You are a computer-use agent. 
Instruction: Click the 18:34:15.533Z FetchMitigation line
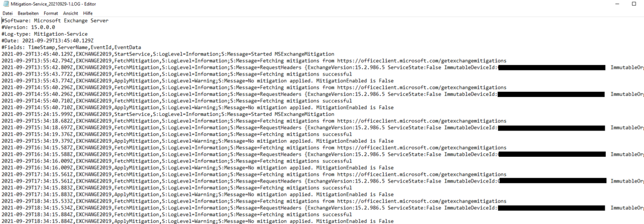tap(254, 201)
